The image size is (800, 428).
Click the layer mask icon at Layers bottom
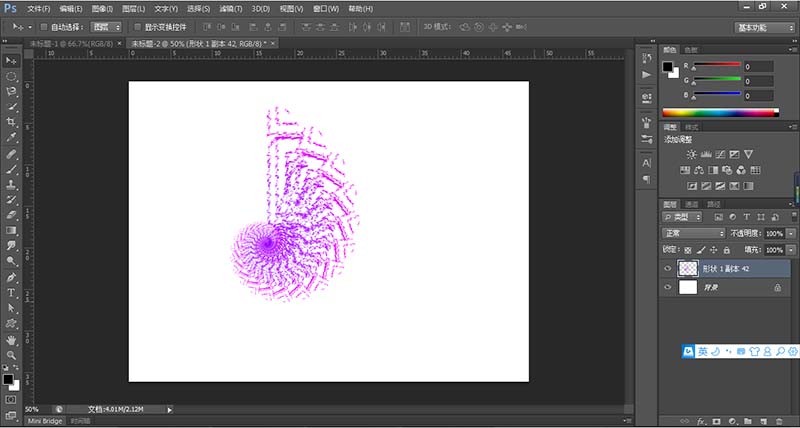[x=716, y=421]
